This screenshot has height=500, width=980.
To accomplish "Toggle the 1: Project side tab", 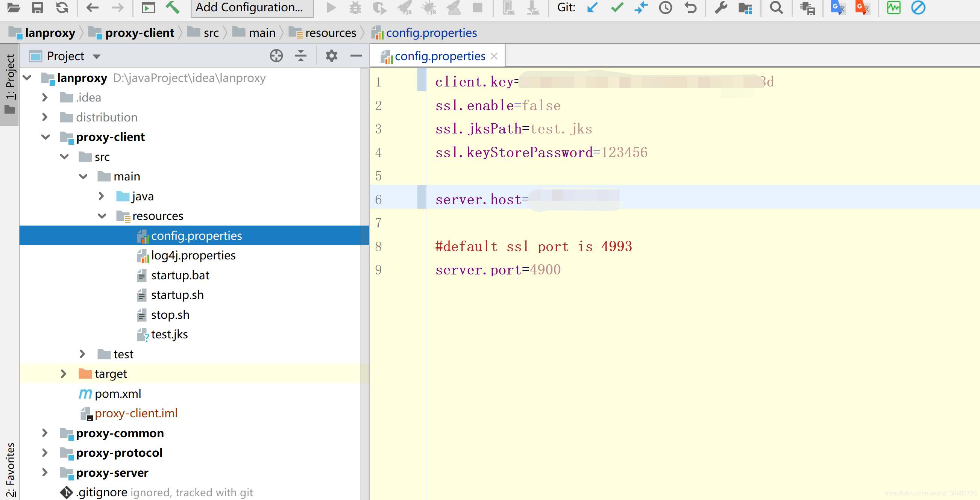I will [x=9, y=84].
